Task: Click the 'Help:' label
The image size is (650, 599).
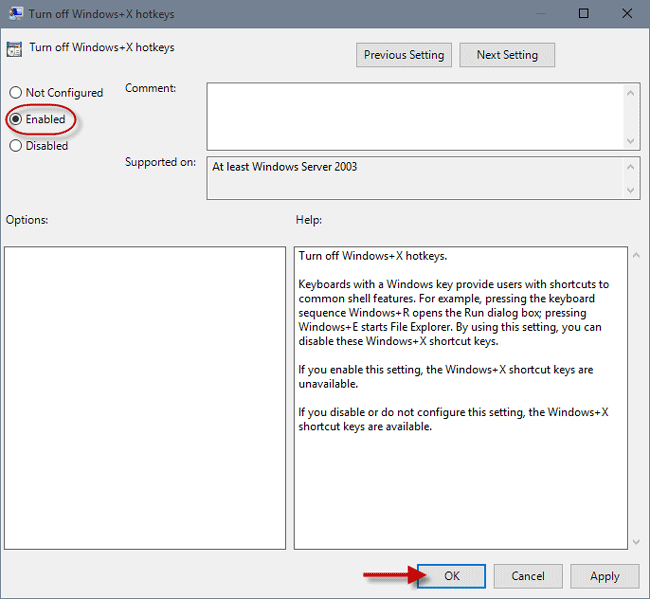Action: pos(309,220)
